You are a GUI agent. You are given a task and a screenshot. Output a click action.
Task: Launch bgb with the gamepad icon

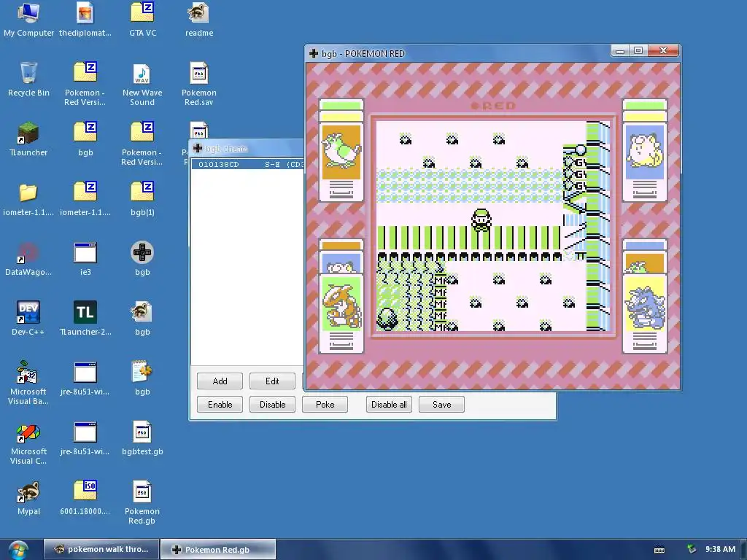142,259
